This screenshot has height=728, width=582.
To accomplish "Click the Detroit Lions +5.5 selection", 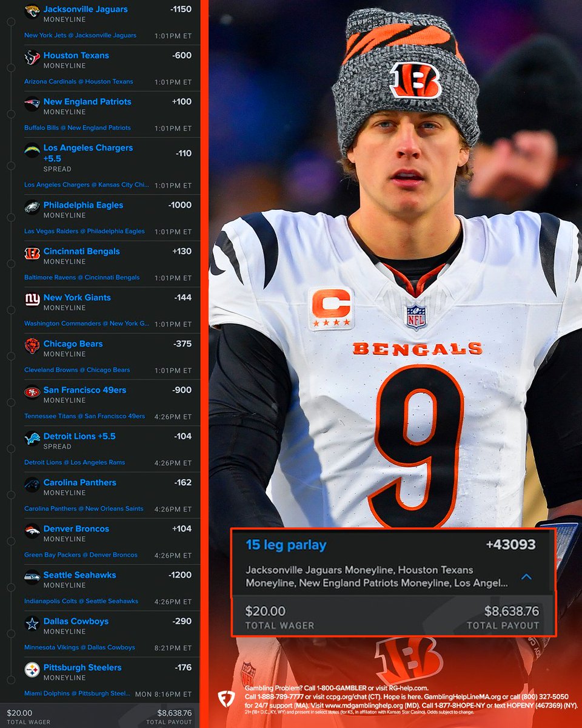I will tap(79, 436).
